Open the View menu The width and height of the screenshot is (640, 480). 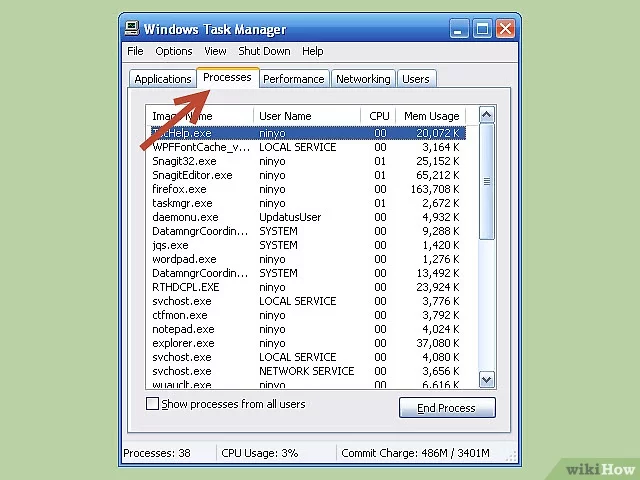point(215,51)
